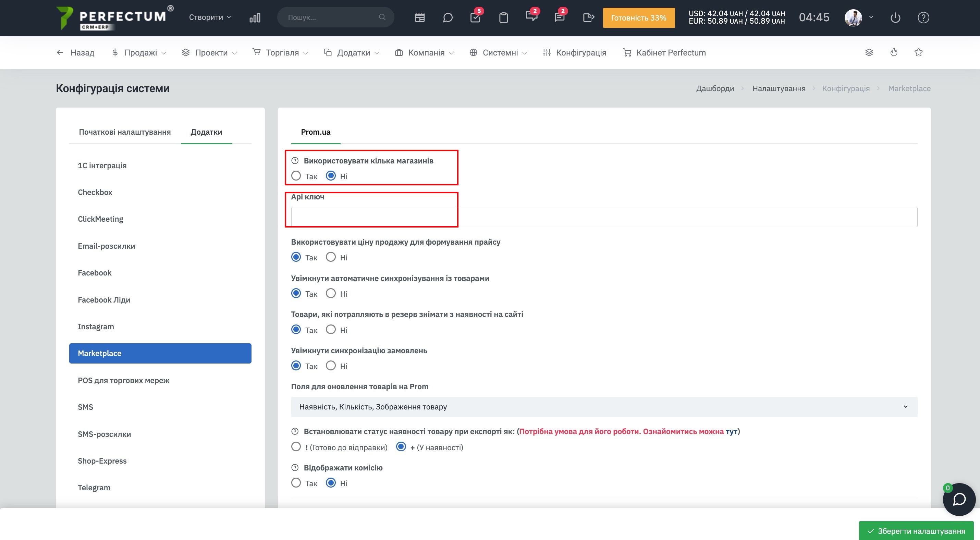Open the chat bubble icon in top bar
Screen dimensions: 980x540
(x=448, y=17)
